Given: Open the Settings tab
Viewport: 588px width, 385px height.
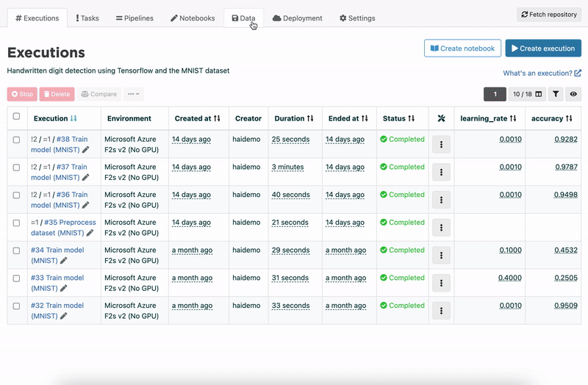Looking at the screenshot, I should [x=357, y=18].
